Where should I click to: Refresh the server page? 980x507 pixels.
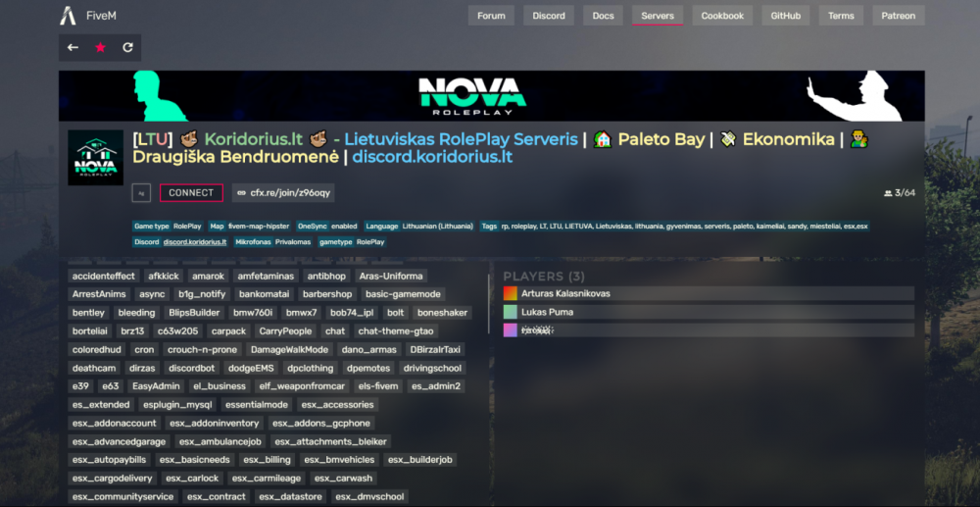[x=127, y=47]
